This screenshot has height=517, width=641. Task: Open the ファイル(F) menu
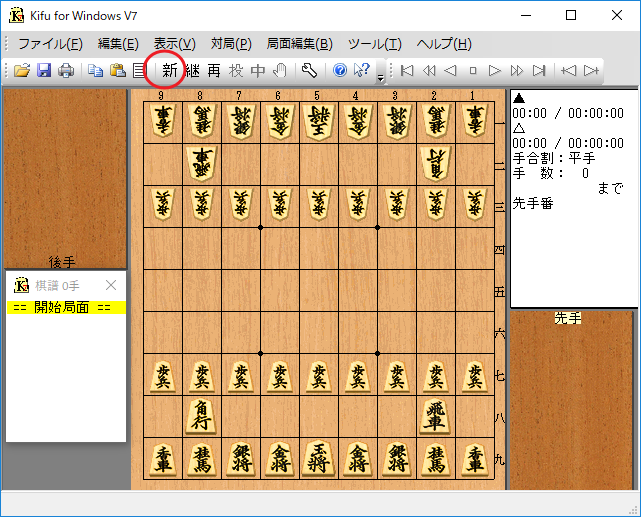(x=50, y=44)
